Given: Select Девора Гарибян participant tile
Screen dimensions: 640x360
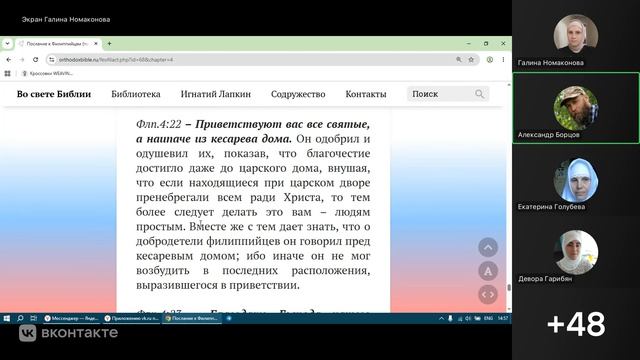Looking at the screenshot, I should [x=576, y=252].
